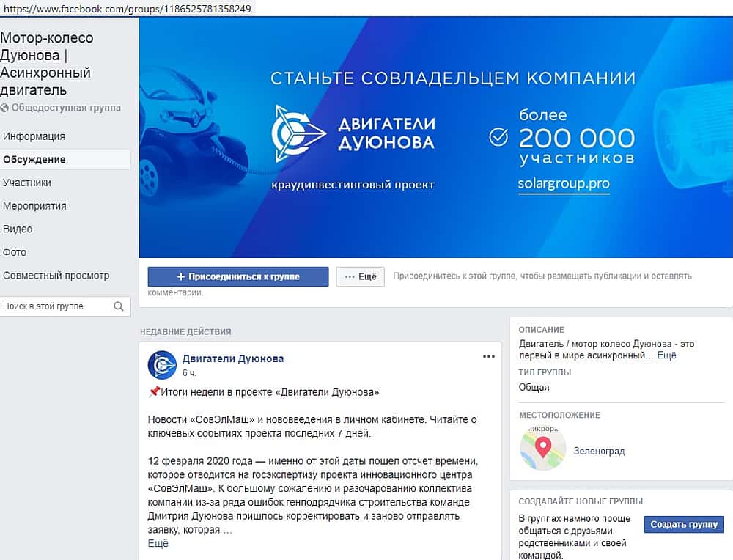Click the Общедоступная группа label
The image size is (733, 560).
66,108
